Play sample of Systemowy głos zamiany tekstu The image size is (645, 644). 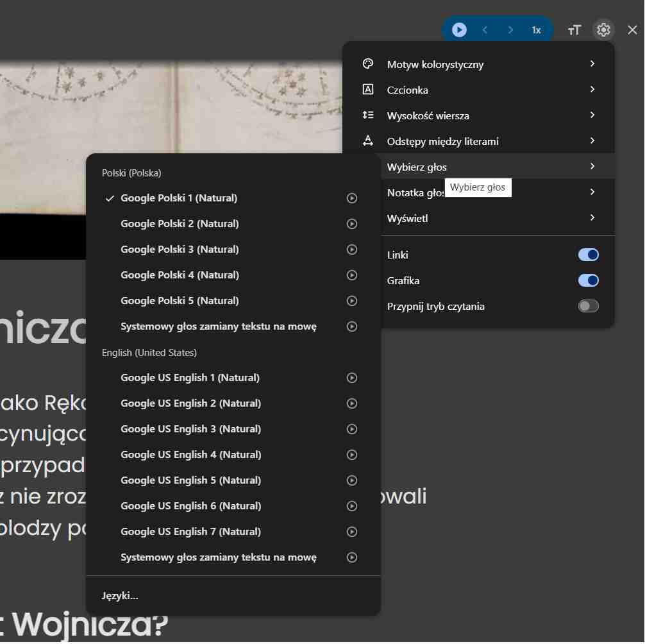click(352, 326)
